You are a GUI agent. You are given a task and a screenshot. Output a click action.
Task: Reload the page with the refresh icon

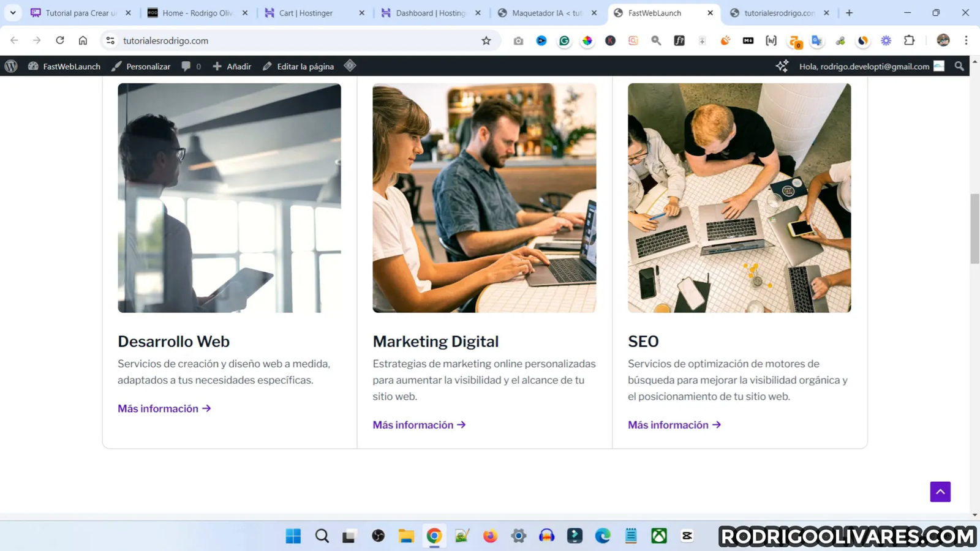coord(60,40)
